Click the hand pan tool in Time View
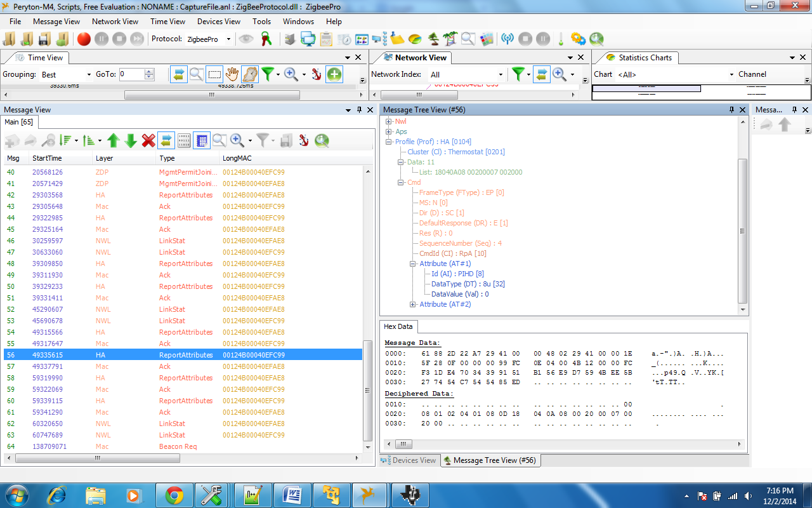The image size is (812, 508). point(232,74)
